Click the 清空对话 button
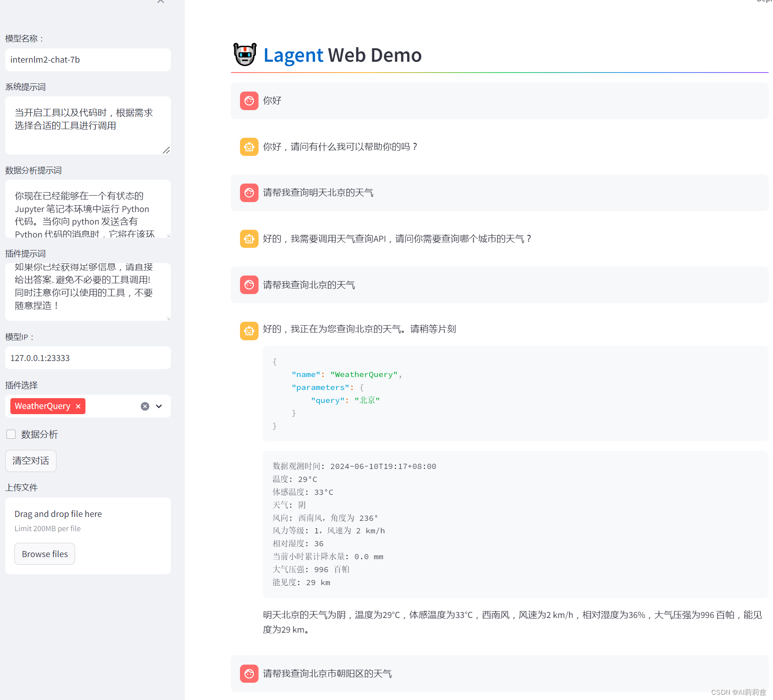Screen dimensions: 773x700 pos(31,461)
